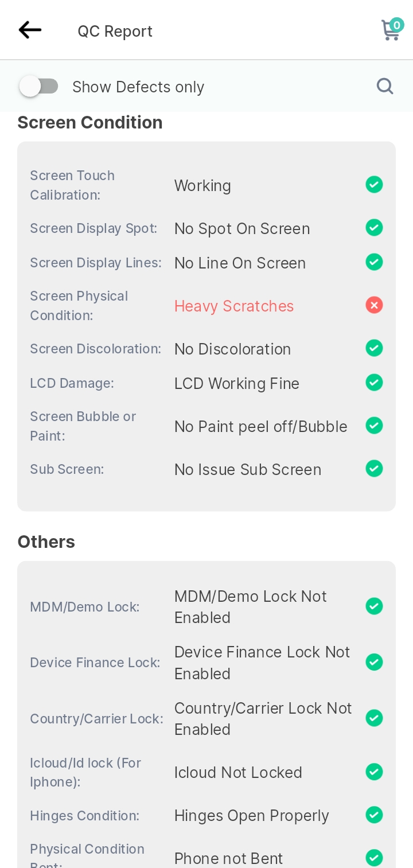This screenshot has height=868, width=413.
Task: Tap the Show Defects only label
Action: coord(138,87)
